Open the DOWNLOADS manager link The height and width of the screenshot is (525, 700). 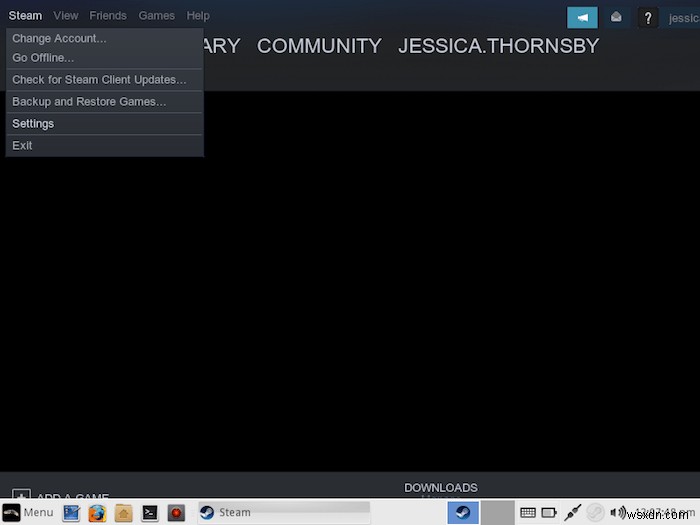coord(441,488)
